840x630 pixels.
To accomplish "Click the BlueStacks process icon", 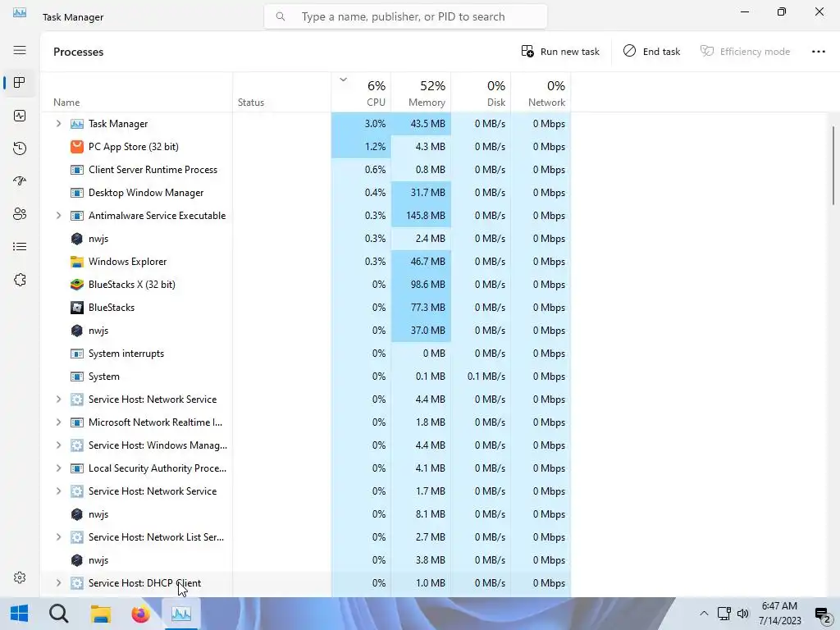I will tap(77, 308).
